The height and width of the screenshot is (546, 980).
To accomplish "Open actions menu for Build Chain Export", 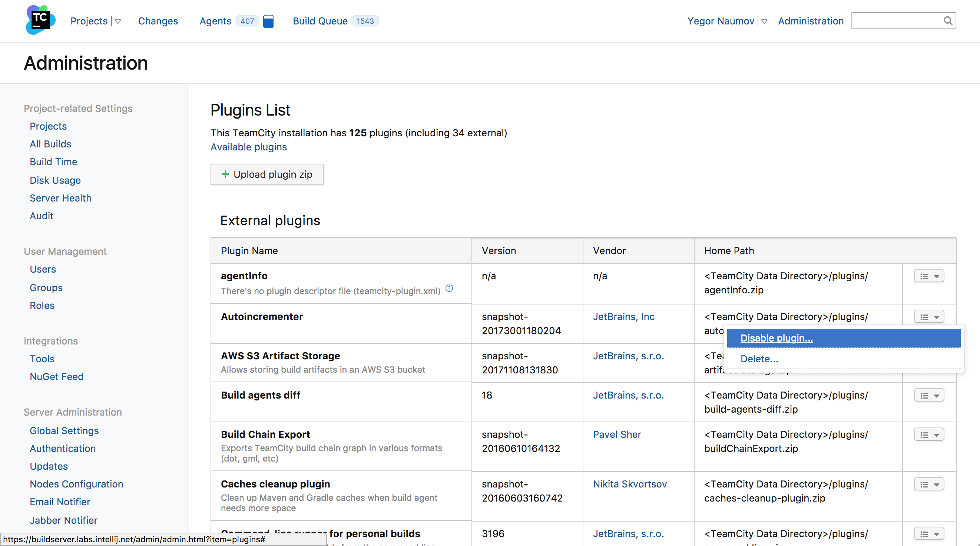I will [x=929, y=435].
